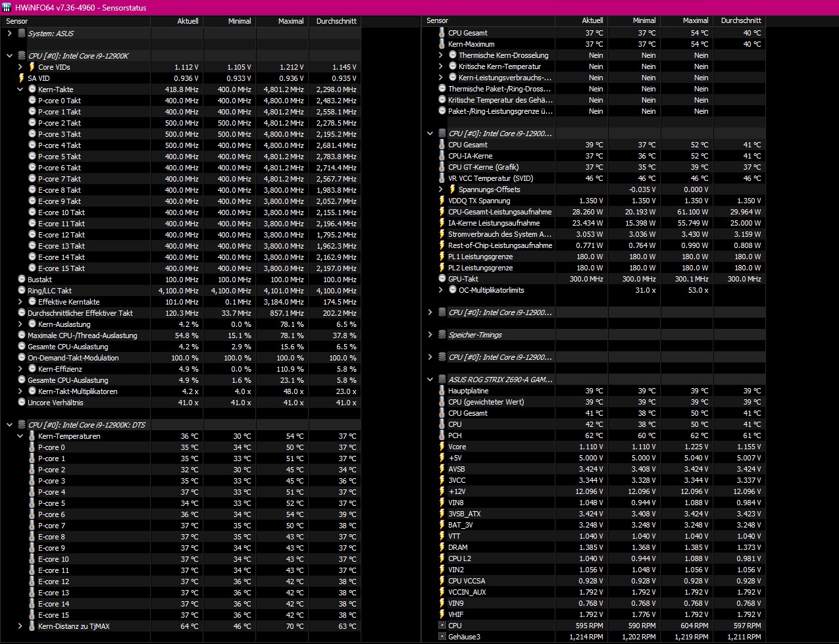The height and width of the screenshot is (644, 839).
Task: Expand the Core VIDs row
Action: (20, 67)
